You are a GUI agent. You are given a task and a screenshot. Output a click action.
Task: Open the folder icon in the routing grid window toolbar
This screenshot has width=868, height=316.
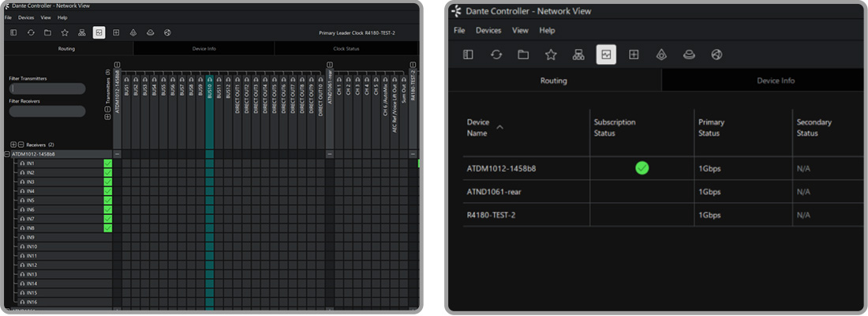47,32
